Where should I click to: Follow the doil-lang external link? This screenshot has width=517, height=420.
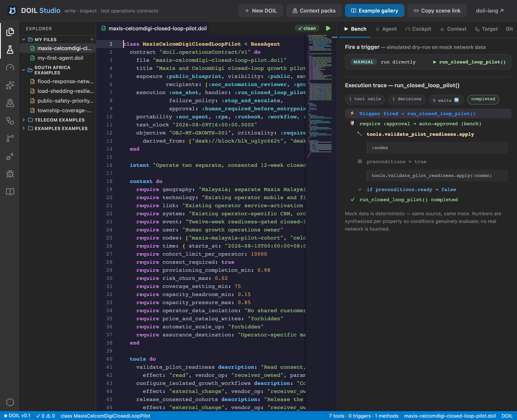pos(490,11)
